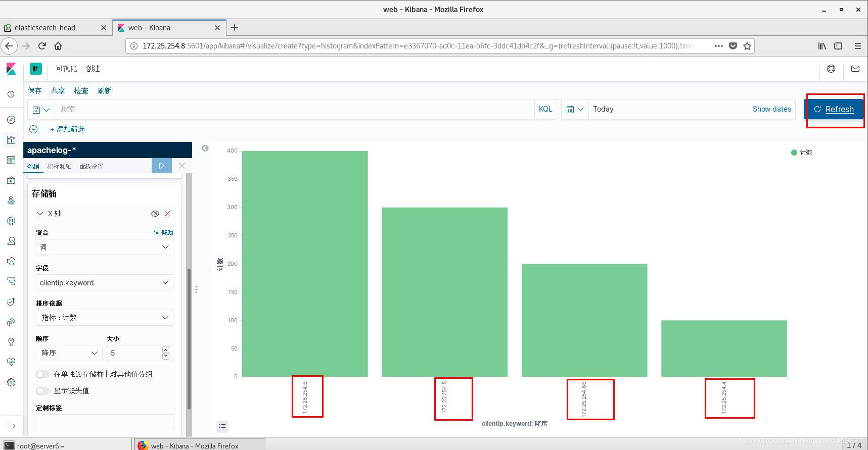Image resolution: width=868 pixels, height=450 pixels.
Task: Open Discover compass icon in sidebar
Action: [11, 120]
